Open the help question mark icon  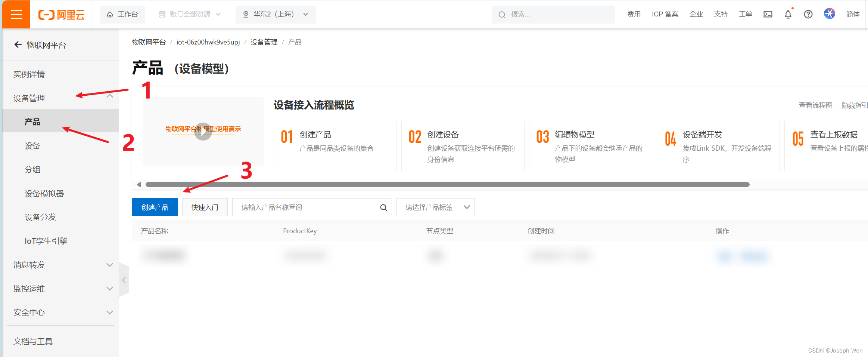(x=808, y=14)
